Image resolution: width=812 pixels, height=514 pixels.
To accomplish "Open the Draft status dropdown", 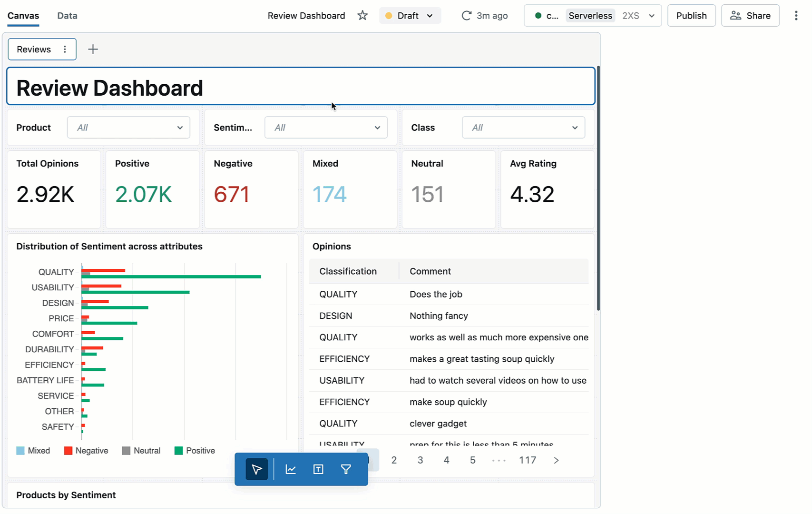I will click(410, 16).
